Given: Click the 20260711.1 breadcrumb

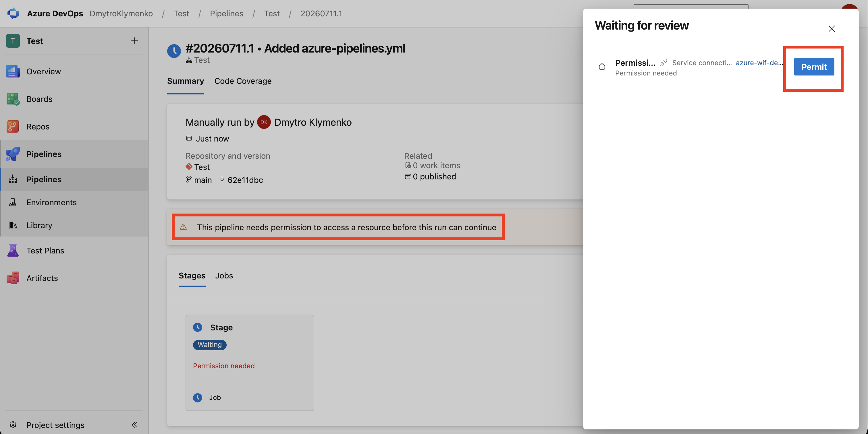Looking at the screenshot, I should (x=321, y=13).
